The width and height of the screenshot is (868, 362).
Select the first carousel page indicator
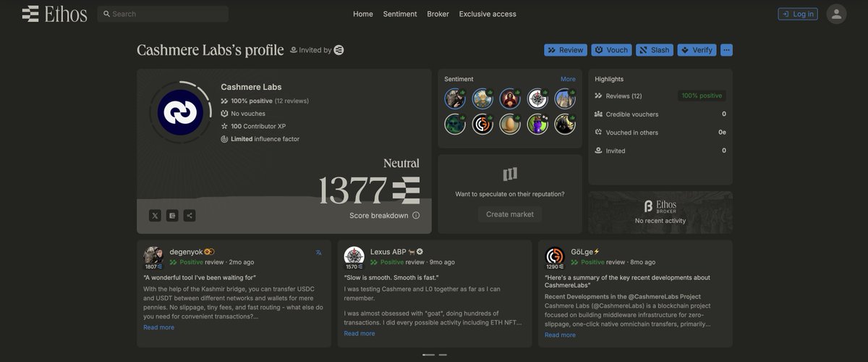(x=428, y=355)
